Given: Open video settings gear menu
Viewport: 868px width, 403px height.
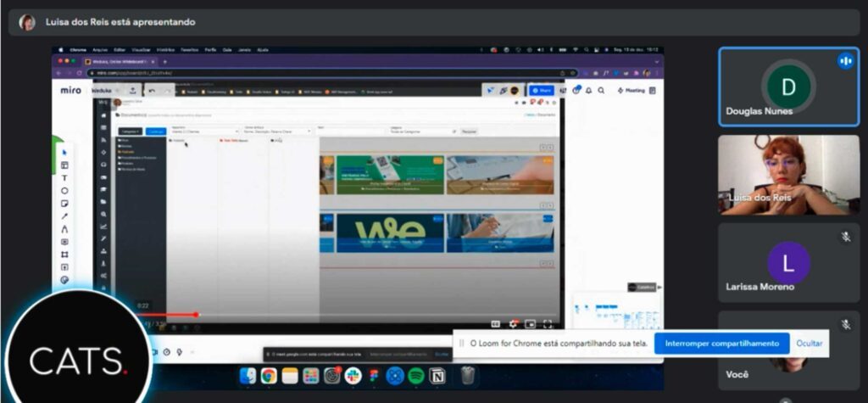Looking at the screenshot, I should (513, 323).
